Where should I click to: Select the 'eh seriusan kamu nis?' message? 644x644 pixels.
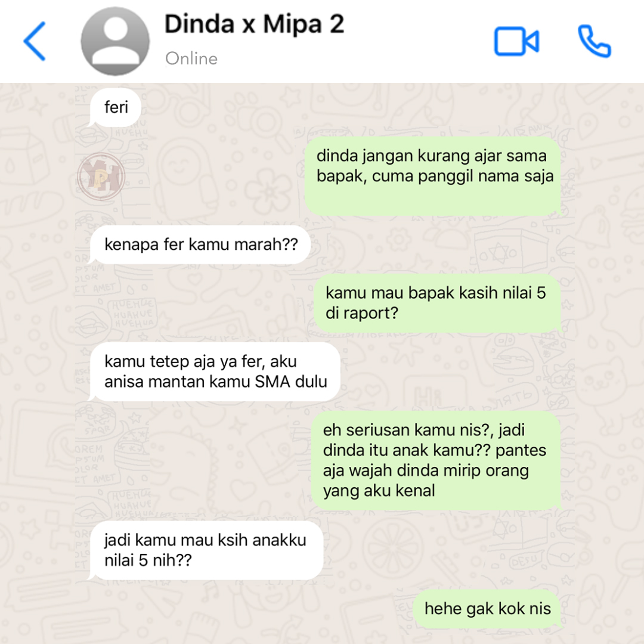[436, 460]
